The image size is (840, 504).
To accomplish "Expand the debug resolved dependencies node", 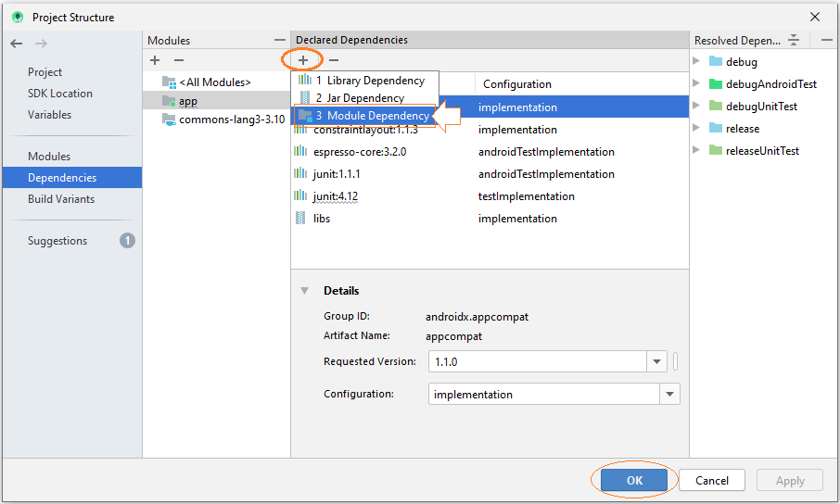I will coord(696,61).
